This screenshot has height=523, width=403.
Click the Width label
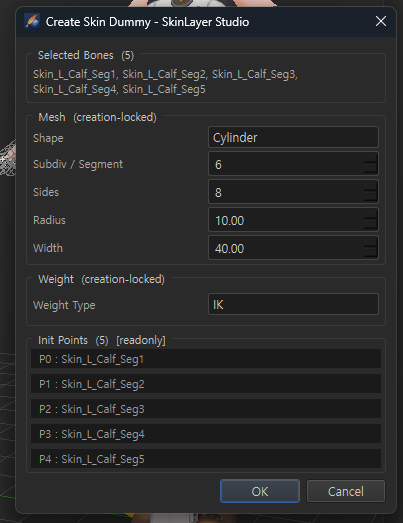point(48,248)
